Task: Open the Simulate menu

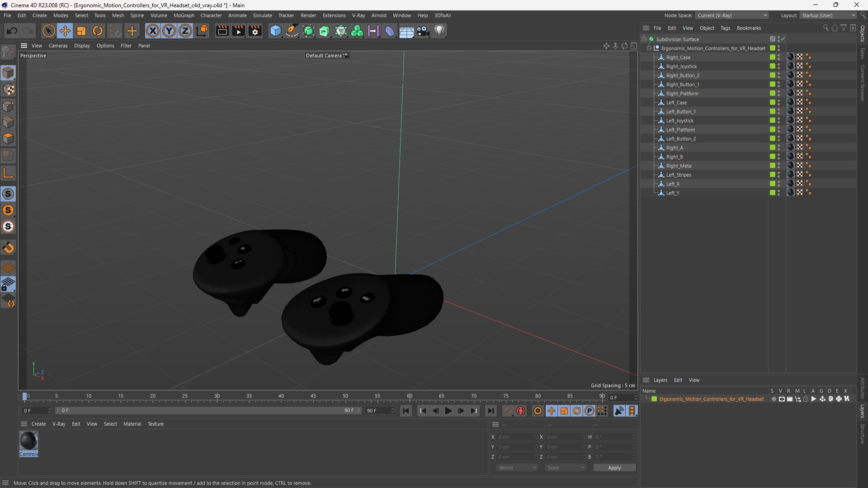Action: click(x=262, y=15)
